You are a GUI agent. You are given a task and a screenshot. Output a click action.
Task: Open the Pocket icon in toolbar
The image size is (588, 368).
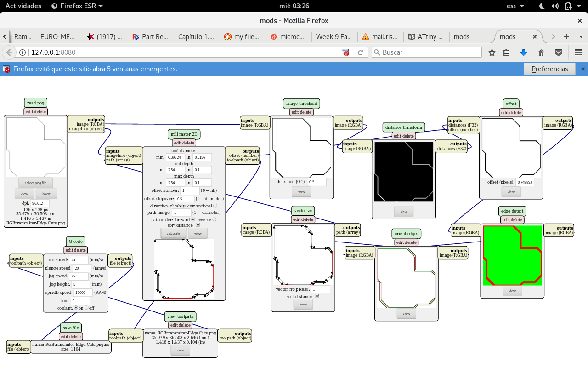tap(559, 52)
